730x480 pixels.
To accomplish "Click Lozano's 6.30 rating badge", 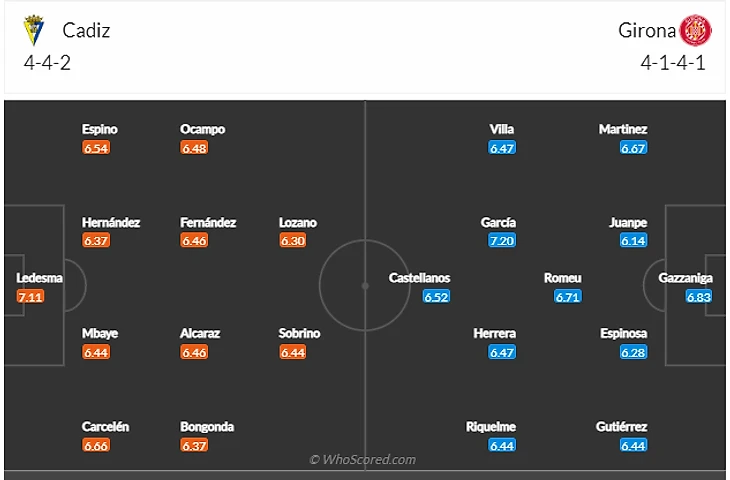I will coord(293,241).
